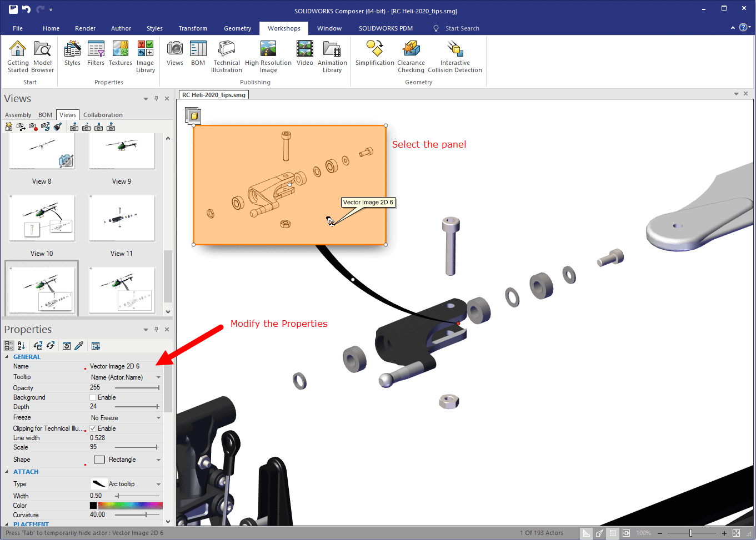
Task: Toggle the grid dots button in status bar
Action: pos(613,533)
